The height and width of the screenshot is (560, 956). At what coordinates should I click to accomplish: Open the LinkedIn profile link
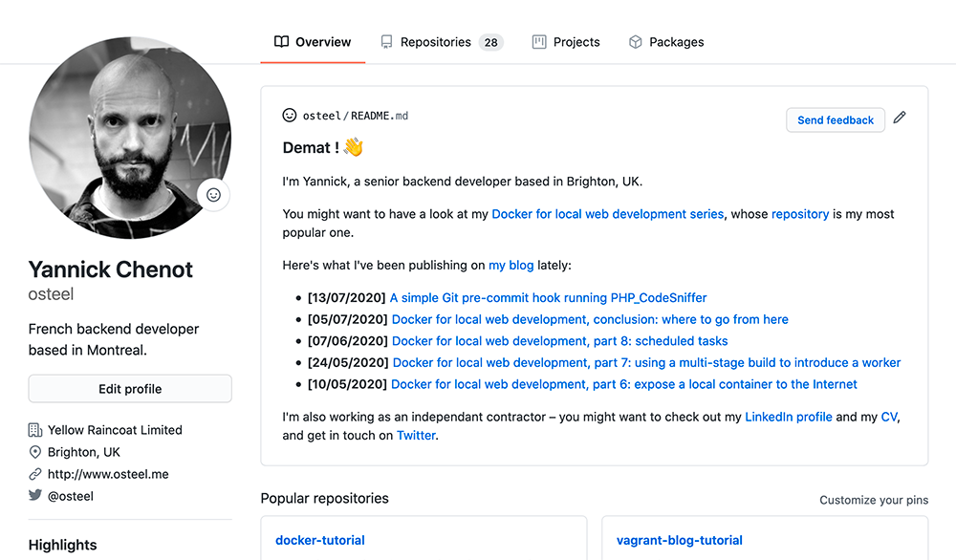(x=788, y=417)
